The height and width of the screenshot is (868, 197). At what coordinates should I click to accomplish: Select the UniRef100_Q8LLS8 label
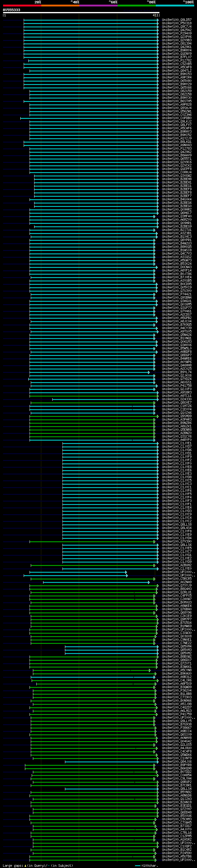coord(177,525)
